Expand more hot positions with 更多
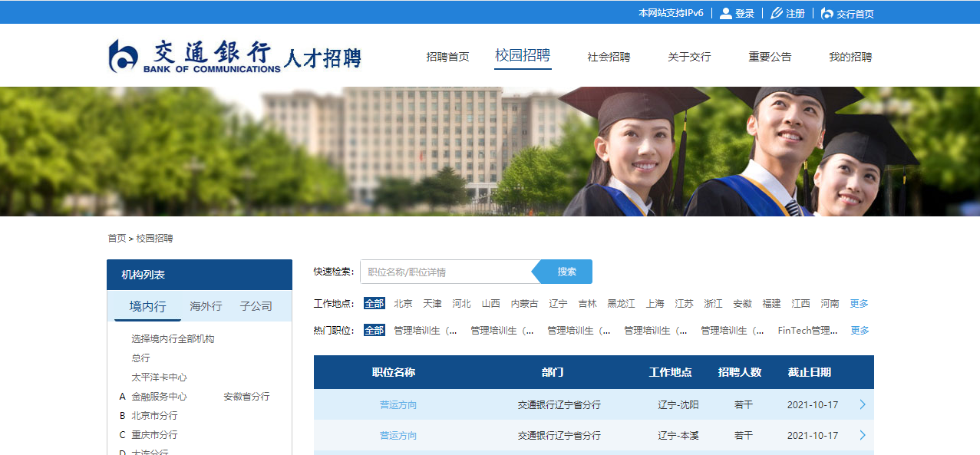The height and width of the screenshot is (455, 980). pyautogui.click(x=860, y=331)
